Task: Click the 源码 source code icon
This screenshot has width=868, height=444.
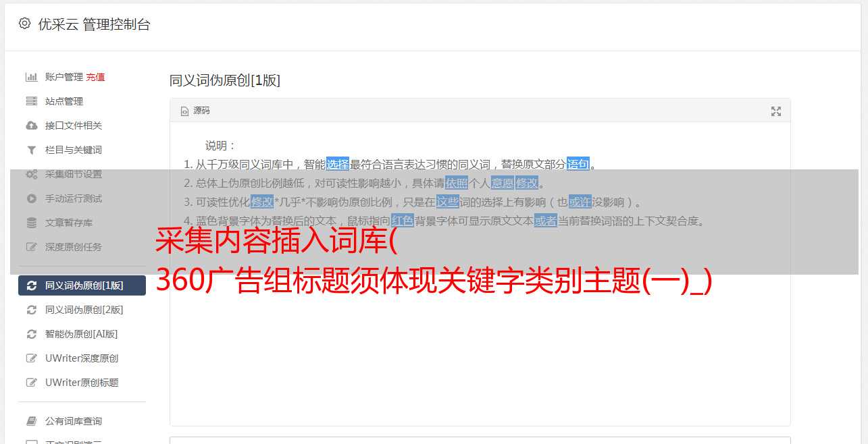Action: [x=184, y=111]
